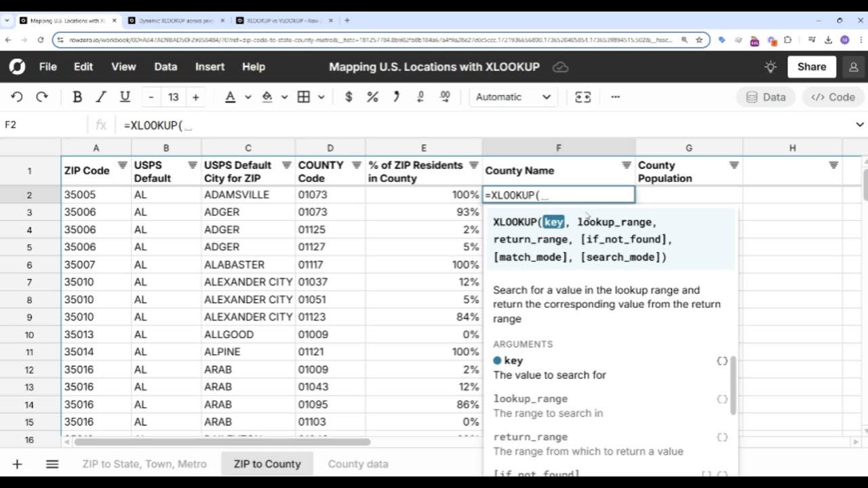Screen dimensions: 868x488
Task: Open the County Name column filter
Action: (x=627, y=165)
